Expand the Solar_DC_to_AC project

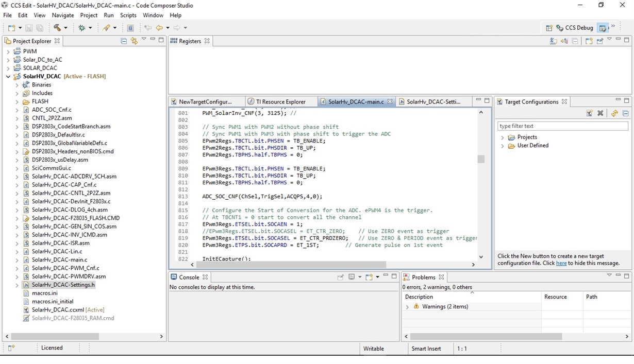[8, 60]
